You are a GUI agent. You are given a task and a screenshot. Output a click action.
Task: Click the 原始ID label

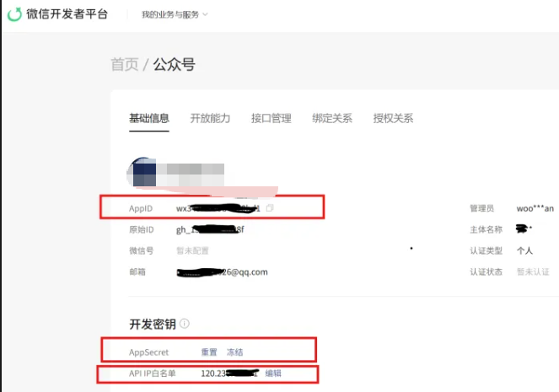click(142, 229)
